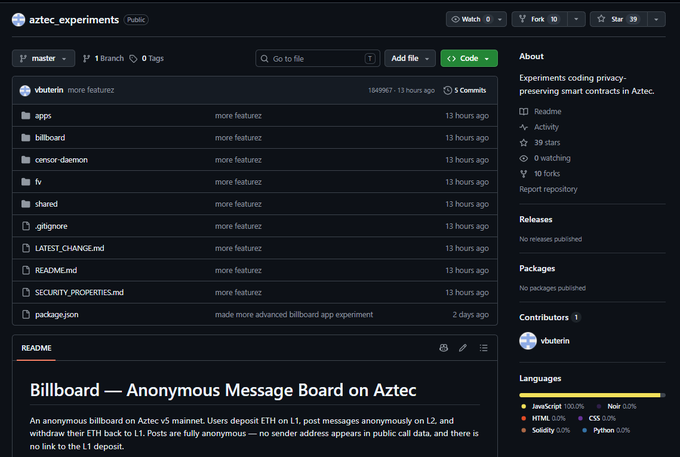
Task: Click the billboard folder icon
Action: (26, 137)
